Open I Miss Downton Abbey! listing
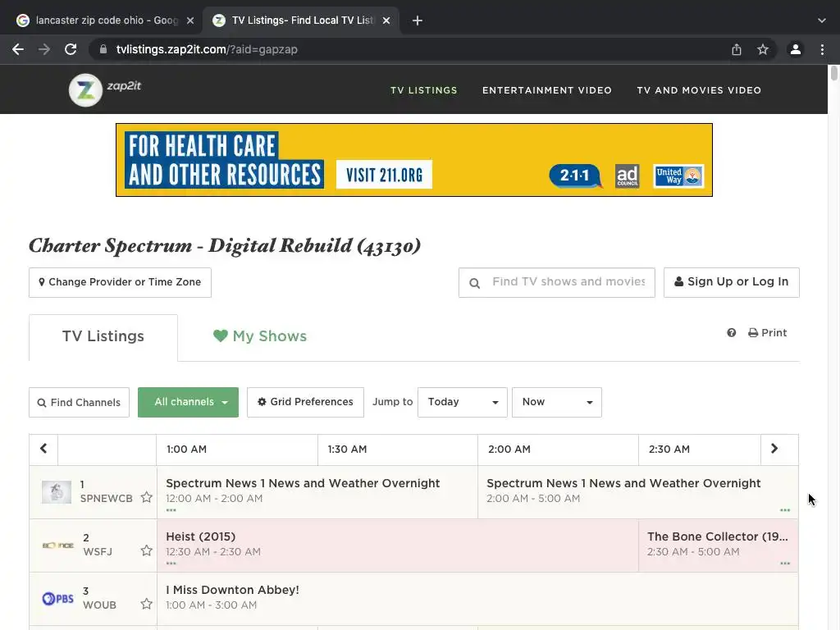This screenshot has height=630, width=840. pos(477,598)
